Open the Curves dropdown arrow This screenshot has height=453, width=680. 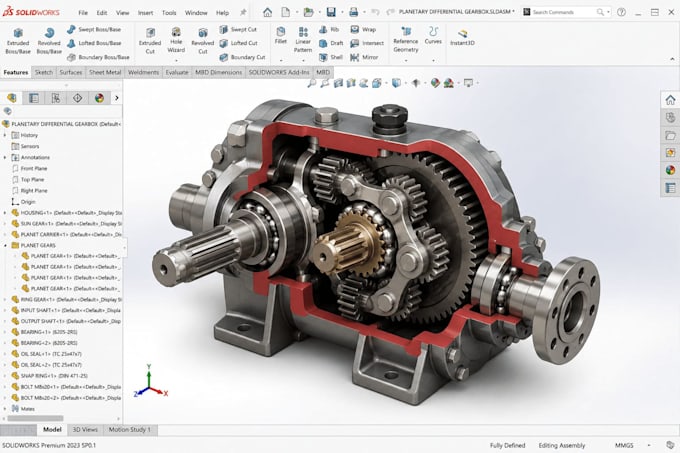(433, 61)
